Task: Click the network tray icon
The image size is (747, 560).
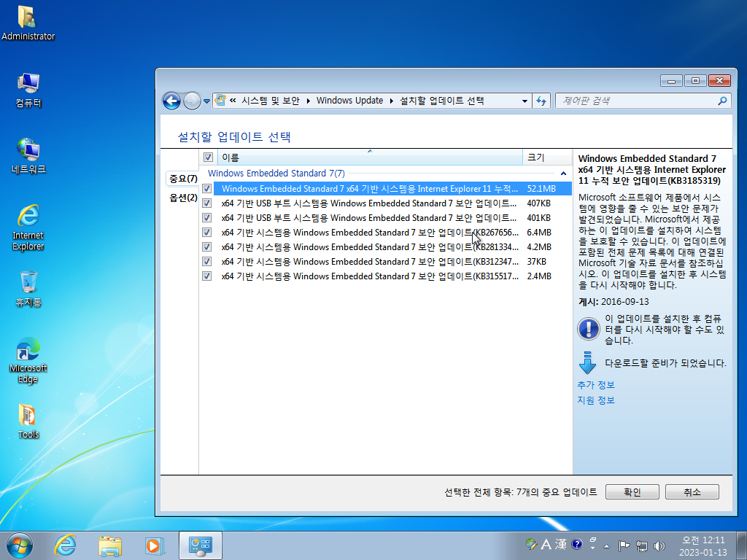Action: (x=642, y=545)
